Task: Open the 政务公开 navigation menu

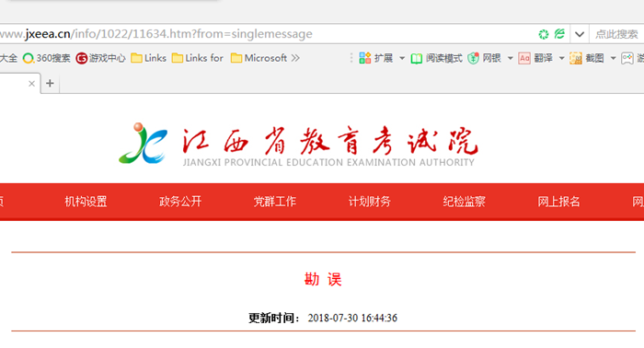Action: (180, 202)
